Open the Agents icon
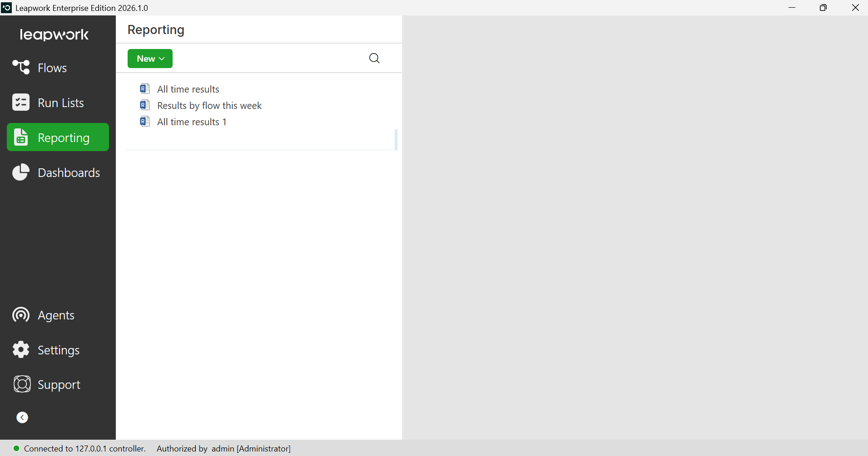This screenshot has width=868, height=456. 21,315
